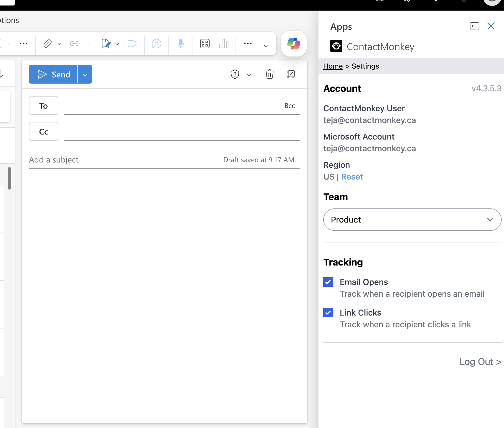The image size is (504, 428).
Task: Click the Settings breadcrumb text
Action: pos(365,66)
